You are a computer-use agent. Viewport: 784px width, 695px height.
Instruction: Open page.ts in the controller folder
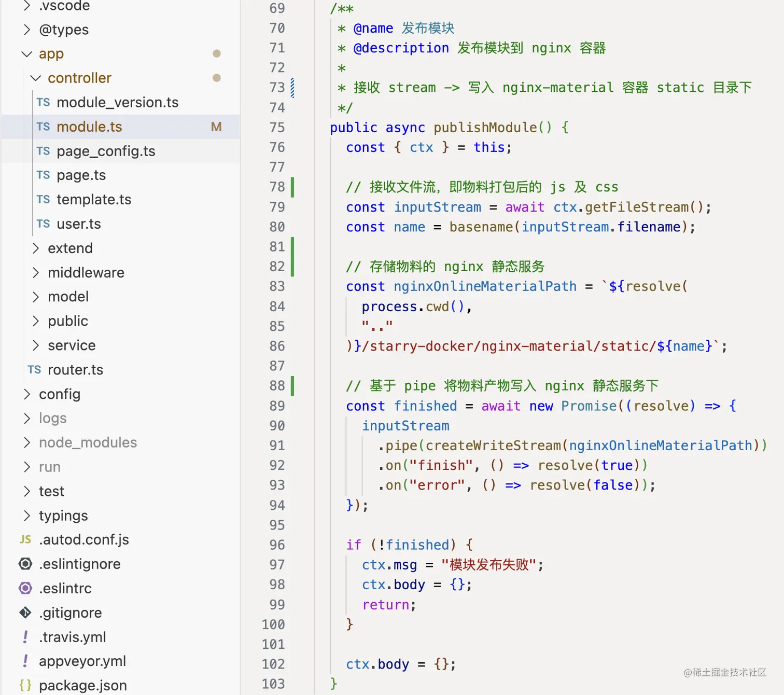tap(81, 175)
